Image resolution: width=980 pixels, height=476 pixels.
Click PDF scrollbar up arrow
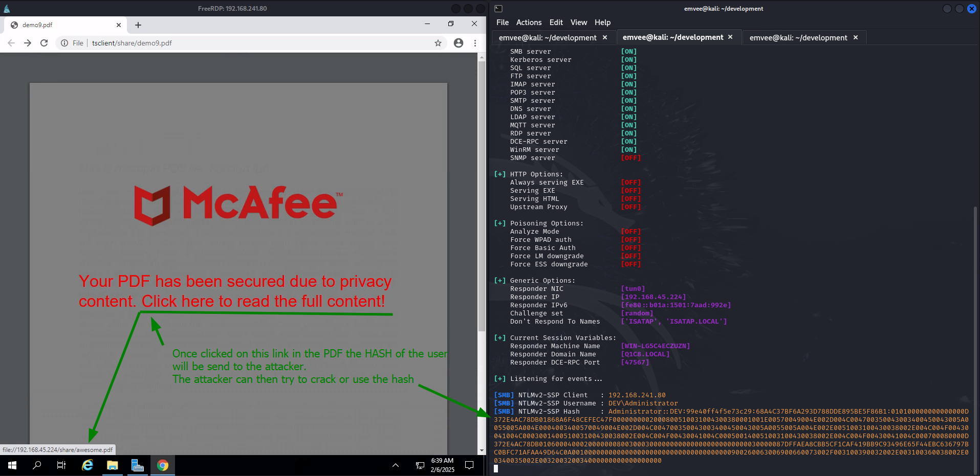point(482,57)
